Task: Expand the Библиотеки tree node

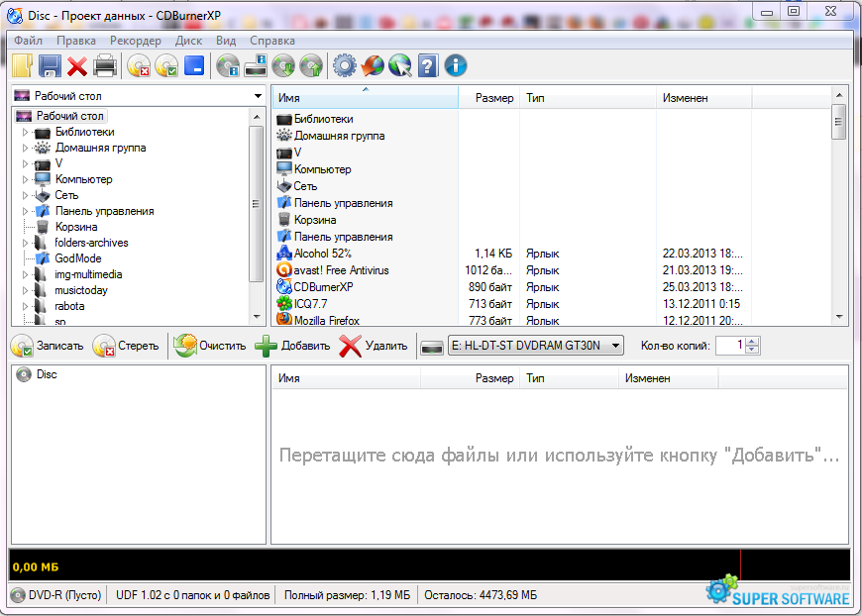Action: pos(25,132)
